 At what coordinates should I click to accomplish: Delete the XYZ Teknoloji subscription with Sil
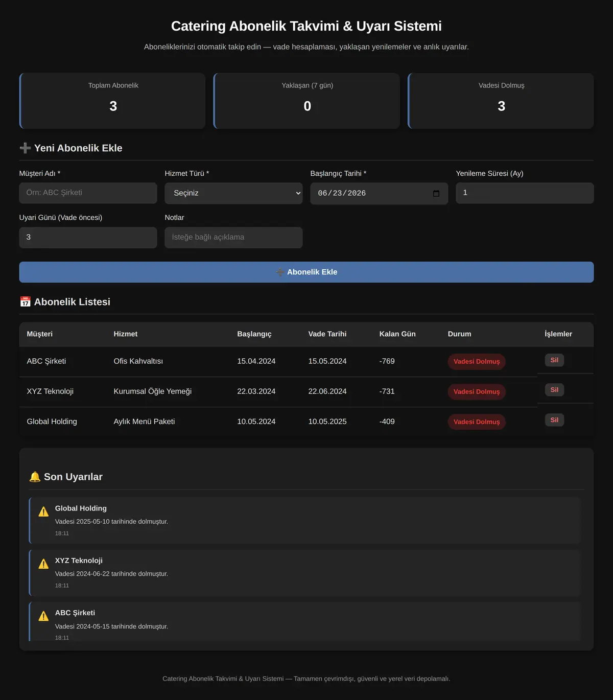click(x=554, y=390)
